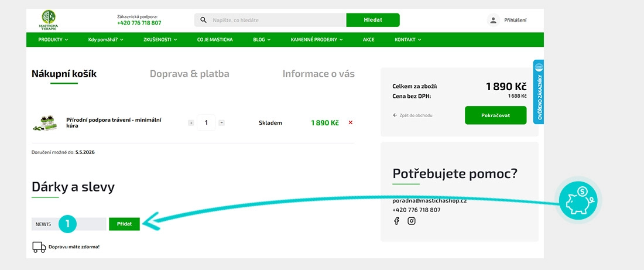The image size is (644, 270).
Task: Click the Hledat search button
Action: tap(373, 20)
